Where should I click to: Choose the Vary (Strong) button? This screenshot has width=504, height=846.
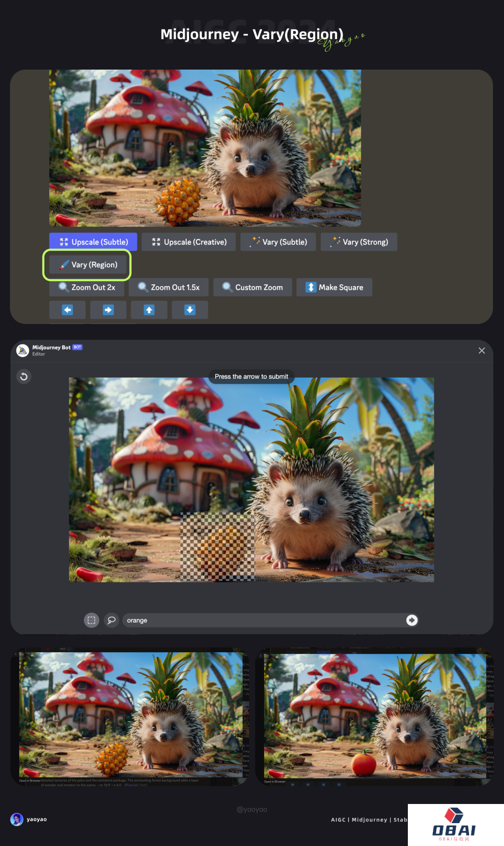click(x=359, y=242)
